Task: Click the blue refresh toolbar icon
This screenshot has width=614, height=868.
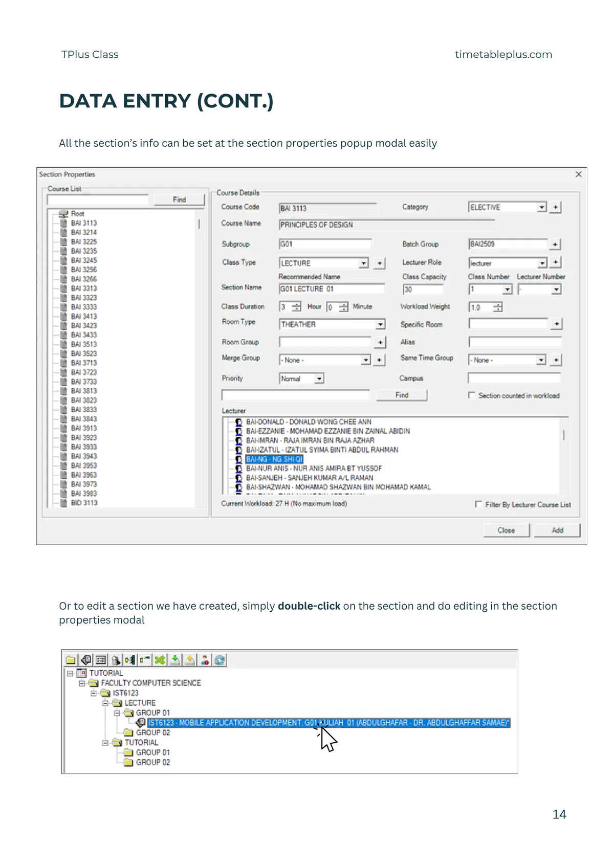Action: pos(220,660)
